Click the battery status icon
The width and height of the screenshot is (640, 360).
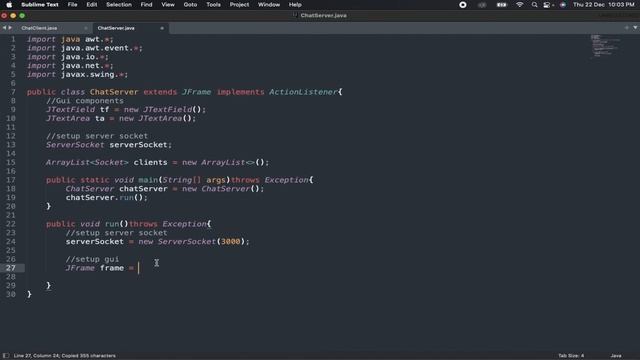[x=501, y=5]
